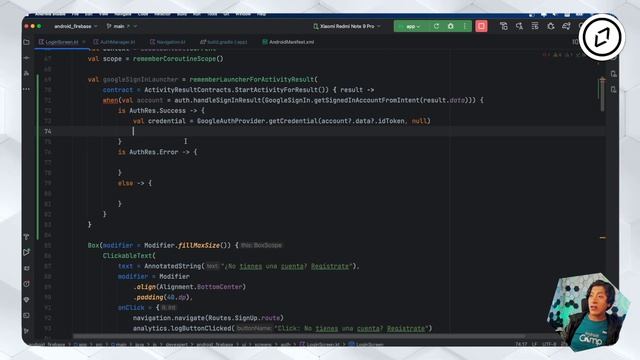640x360 pixels.
Task: Click the toolbar icon right of the gear
Action: 566,26
